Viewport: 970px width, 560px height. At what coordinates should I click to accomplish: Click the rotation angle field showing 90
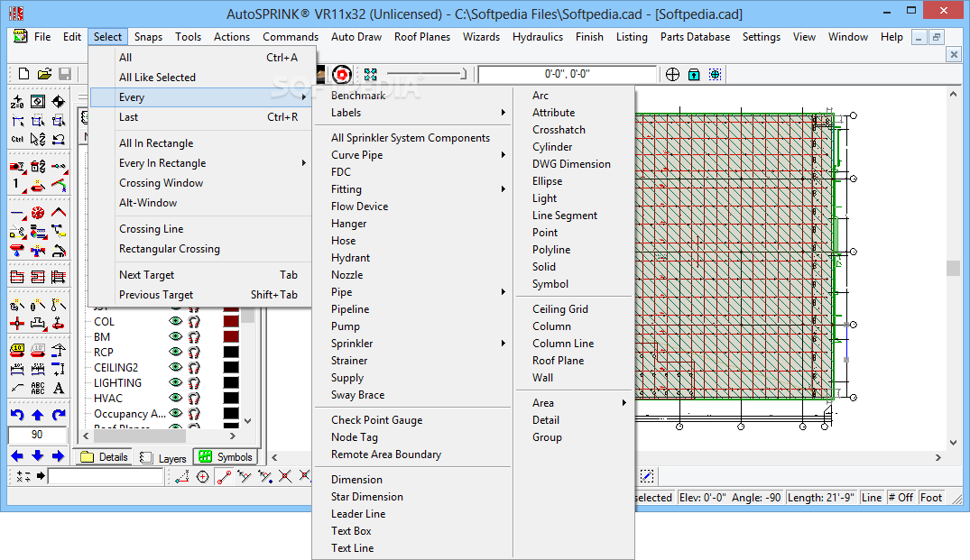[38, 435]
